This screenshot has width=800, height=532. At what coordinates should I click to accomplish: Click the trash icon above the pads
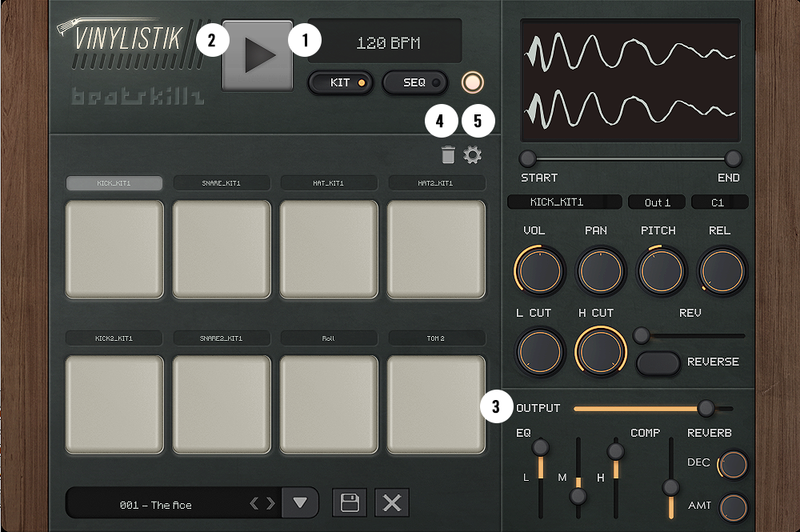[x=448, y=155]
